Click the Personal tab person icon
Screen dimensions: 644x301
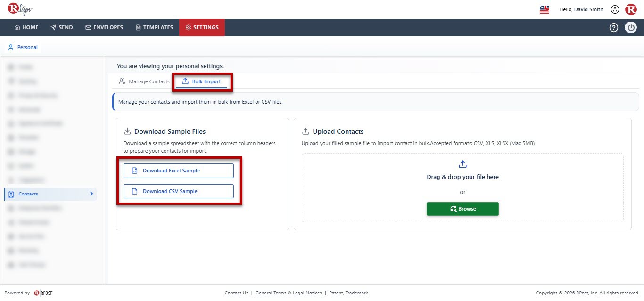(11, 47)
